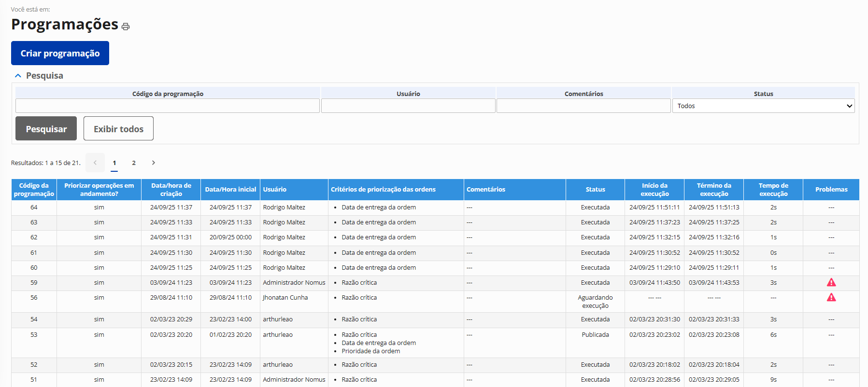Click warning triangle icon in row 56
The height and width of the screenshot is (387, 868).
click(x=831, y=297)
